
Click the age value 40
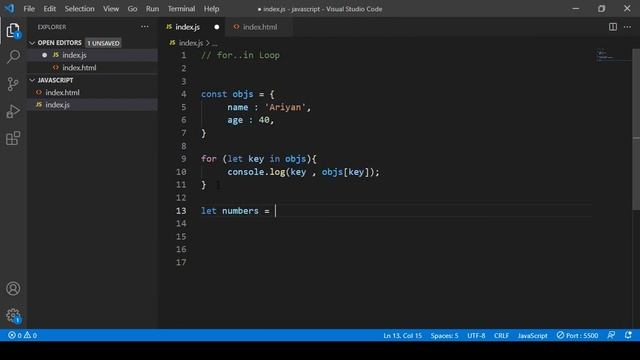pyautogui.click(x=264, y=120)
